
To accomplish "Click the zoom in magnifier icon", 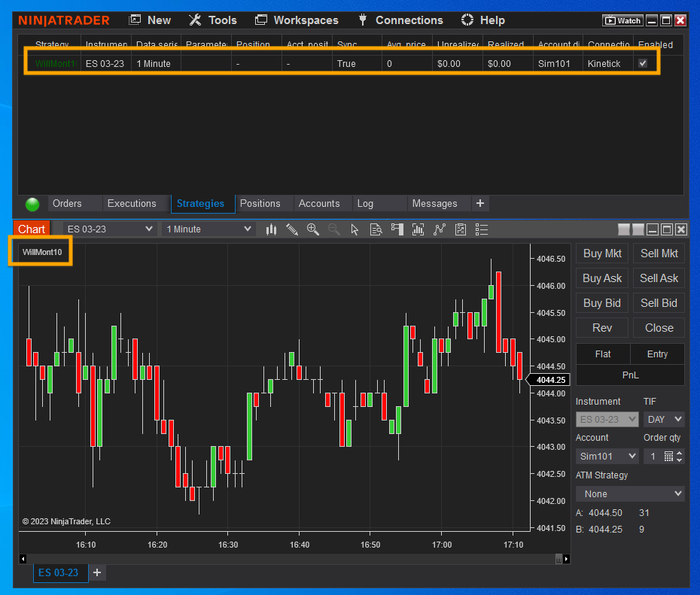I will [x=313, y=229].
